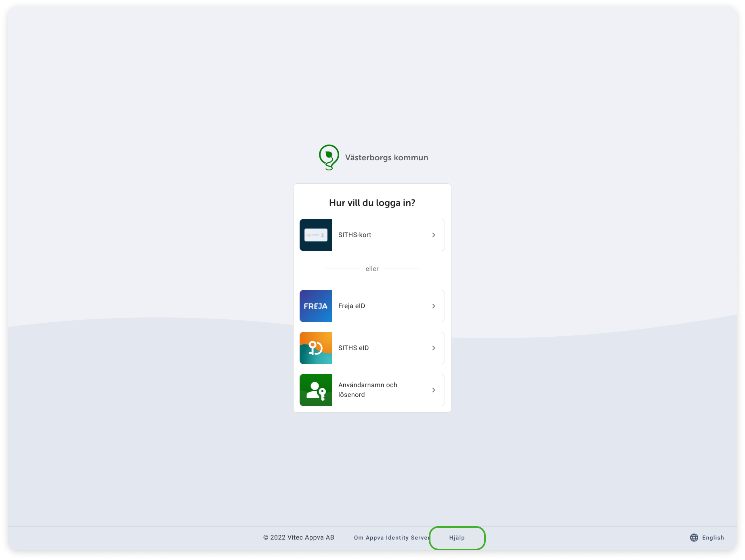Open Användarnamn och lösenord chevron arrow
This screenshot has height=560, width=745.
pyautogui.click(x=434, y=390)
